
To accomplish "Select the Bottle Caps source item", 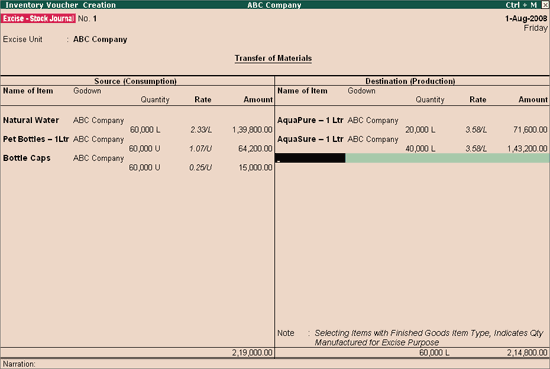I will tap(27, 158).
